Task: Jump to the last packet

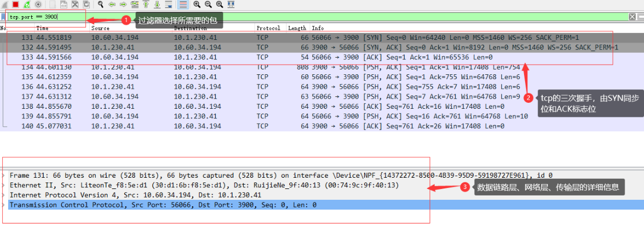Action: click(x=157, y=4)
